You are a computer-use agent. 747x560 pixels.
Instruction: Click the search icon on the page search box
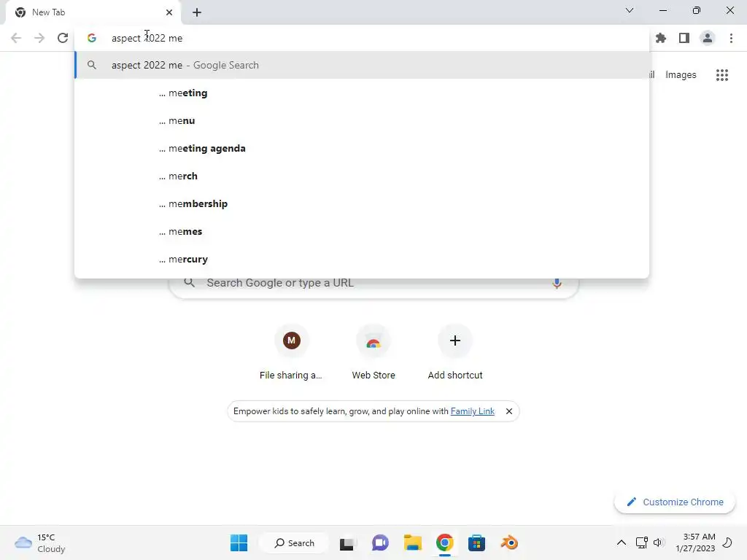189,282
